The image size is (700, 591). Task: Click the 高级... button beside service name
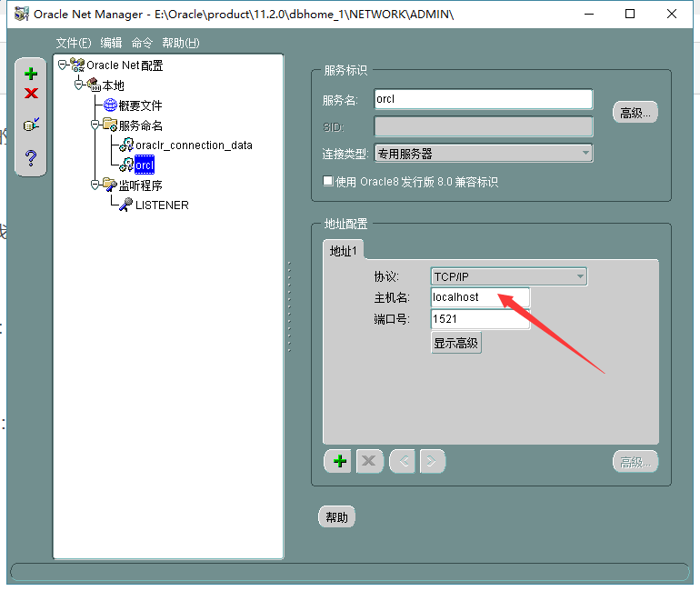point(635,113)
